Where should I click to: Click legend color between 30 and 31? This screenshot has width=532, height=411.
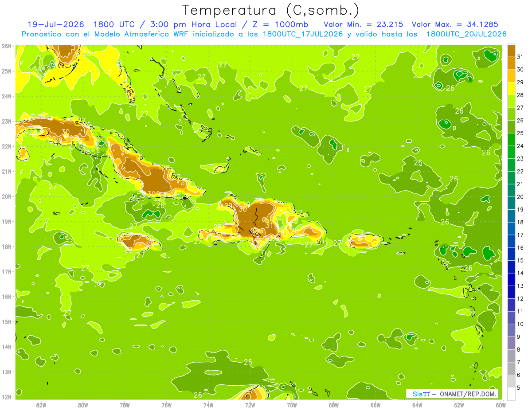pyautogui.click(x=511, y=63)
